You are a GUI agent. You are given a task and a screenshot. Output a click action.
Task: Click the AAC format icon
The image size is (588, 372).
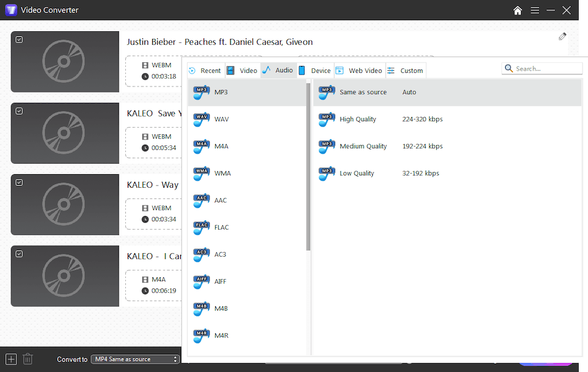point(201,201)
